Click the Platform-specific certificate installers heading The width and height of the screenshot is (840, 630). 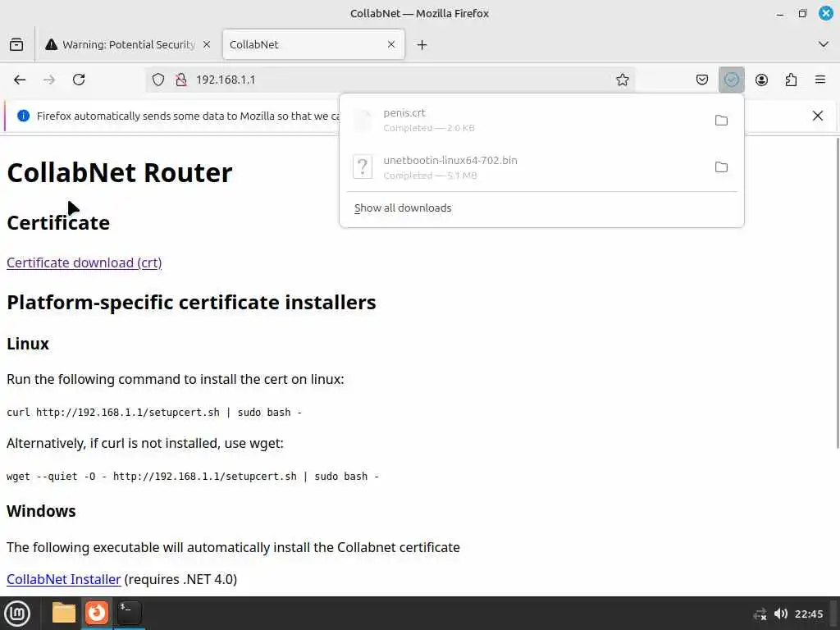pos(191,302)
